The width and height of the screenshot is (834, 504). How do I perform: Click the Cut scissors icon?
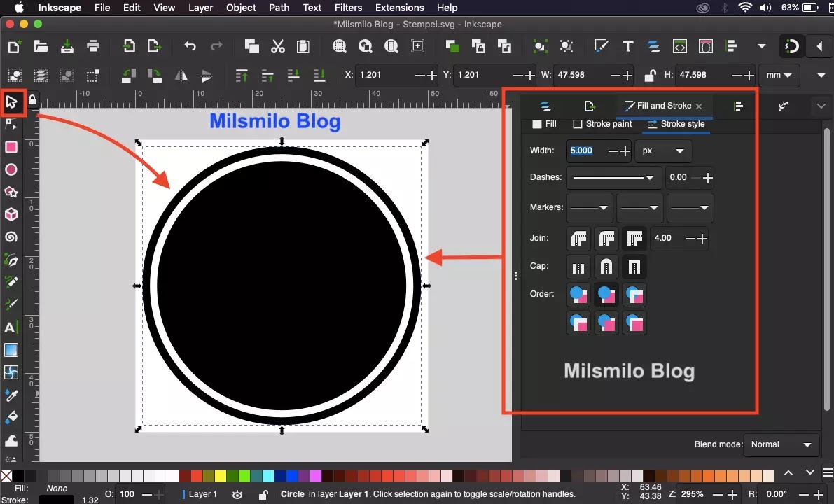coord(277,47)
